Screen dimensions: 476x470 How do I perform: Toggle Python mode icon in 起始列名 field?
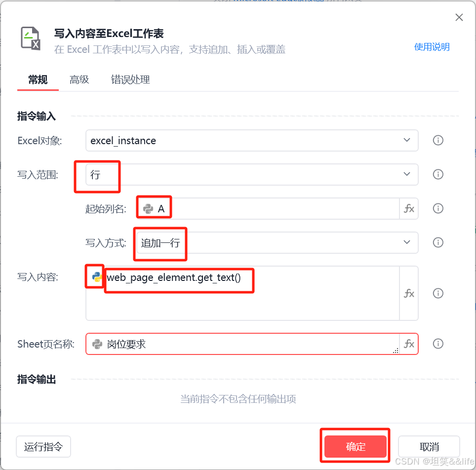[148, 209]
